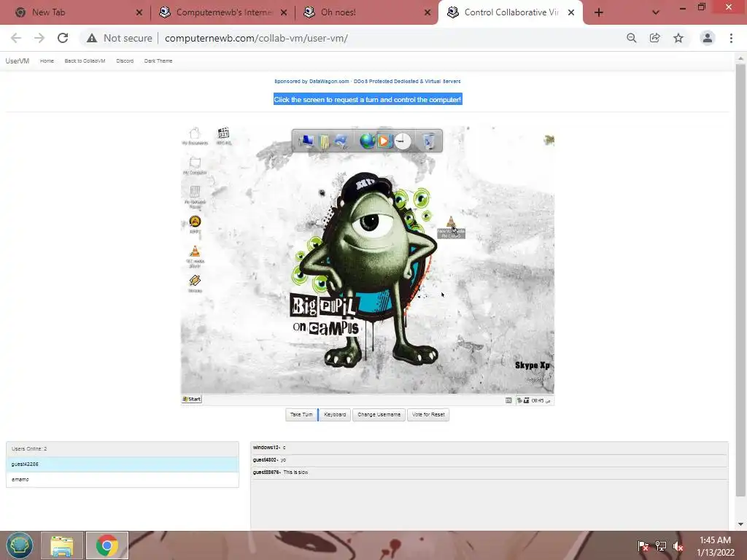This screenshot has height=560, width=747.
Task: Open the Chrome profile avatar
Action: 708,38
